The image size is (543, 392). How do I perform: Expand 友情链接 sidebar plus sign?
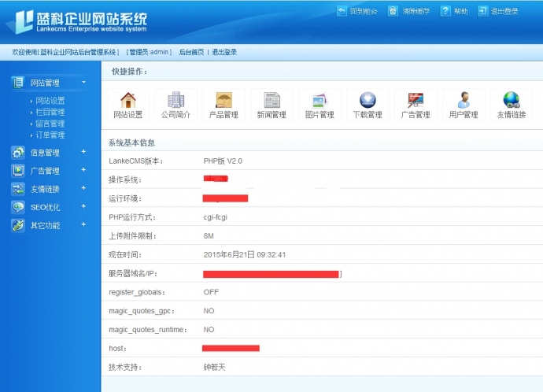click(x=83, y=188)
